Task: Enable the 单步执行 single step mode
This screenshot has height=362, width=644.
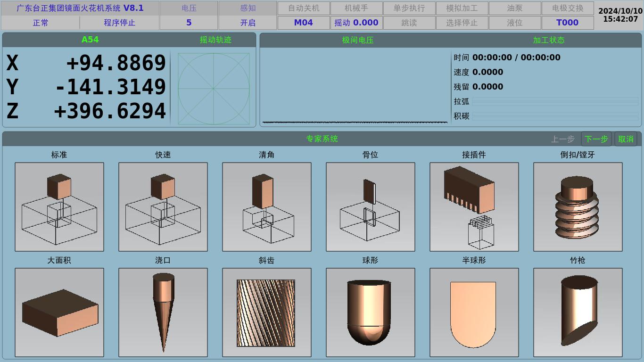Action: point(409,8)
